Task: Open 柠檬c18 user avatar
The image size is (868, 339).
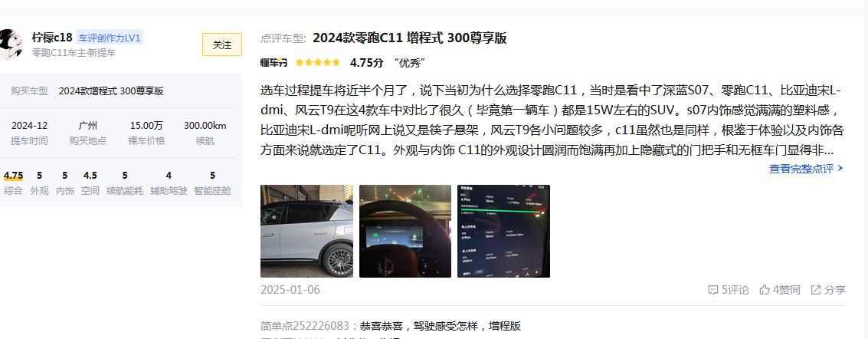Action: [x=11, y=44]
